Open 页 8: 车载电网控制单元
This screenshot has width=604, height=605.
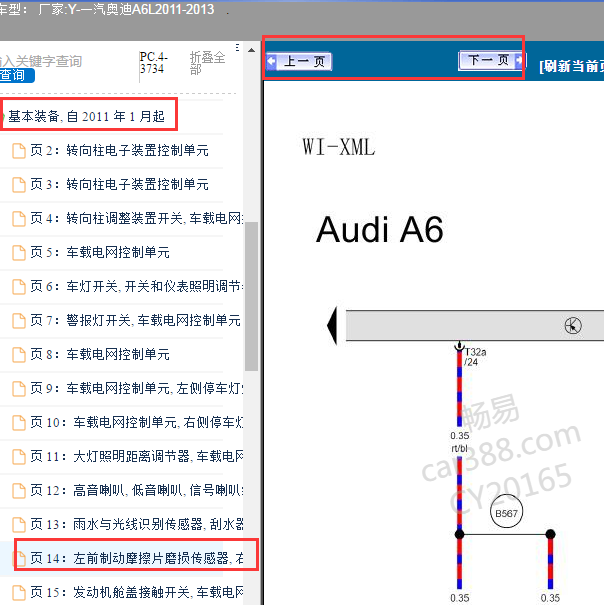point(100,354)
